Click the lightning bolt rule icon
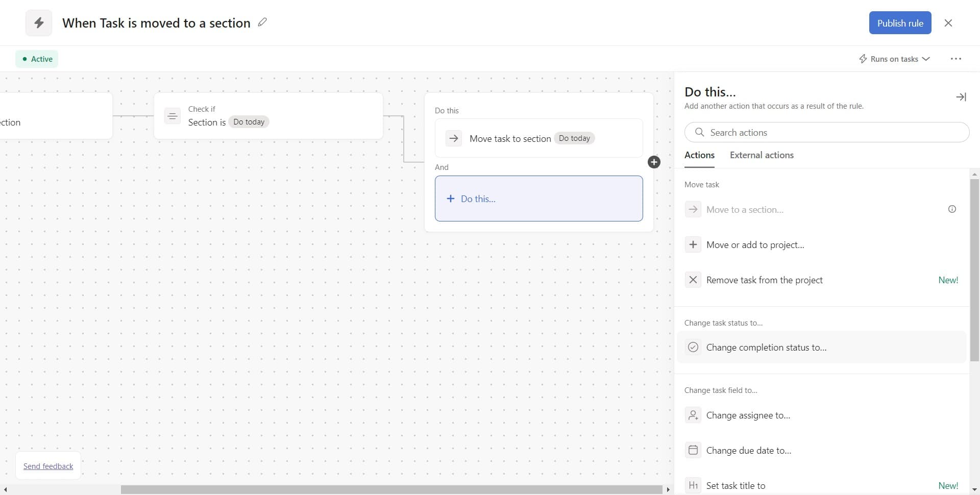 (39, 22)
